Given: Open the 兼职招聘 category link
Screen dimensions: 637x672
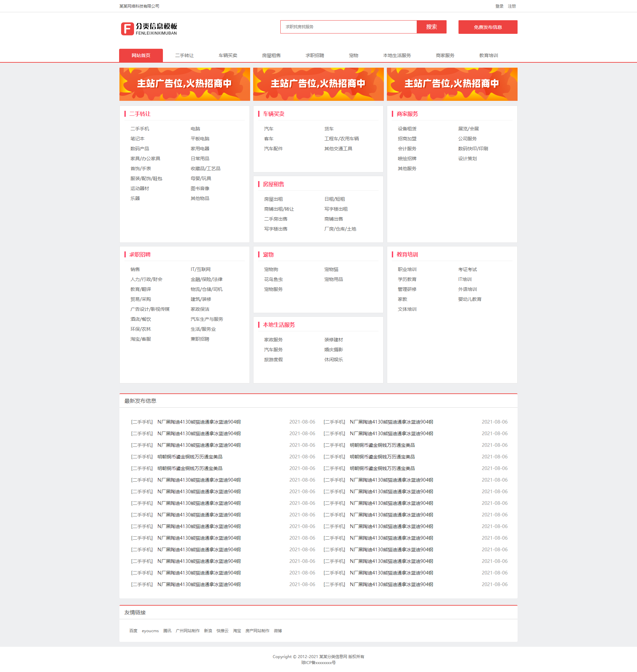Looking at the screenshot, I should 200,339.
